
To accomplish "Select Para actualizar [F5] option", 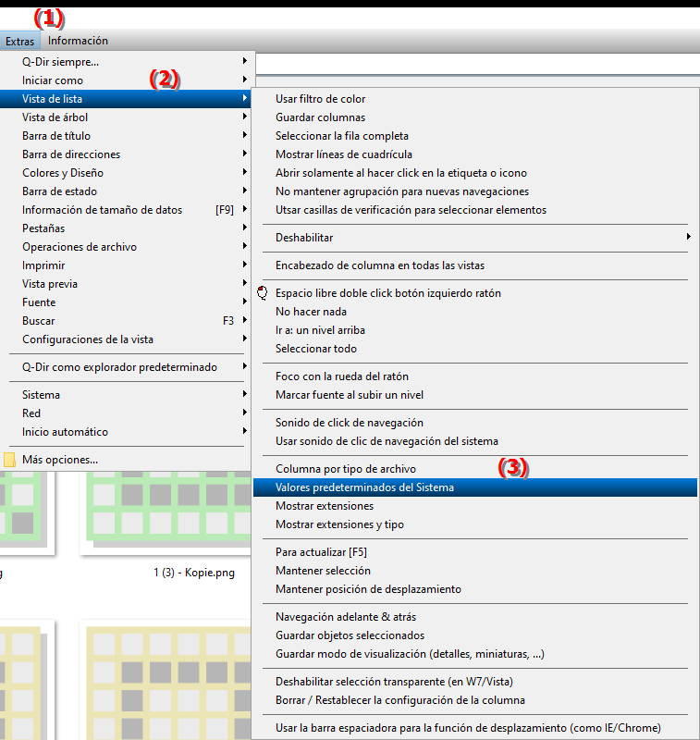I will point(321,552).
